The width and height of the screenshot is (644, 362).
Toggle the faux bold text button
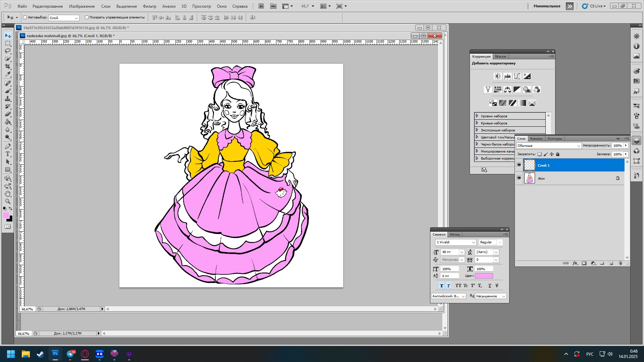441,286
